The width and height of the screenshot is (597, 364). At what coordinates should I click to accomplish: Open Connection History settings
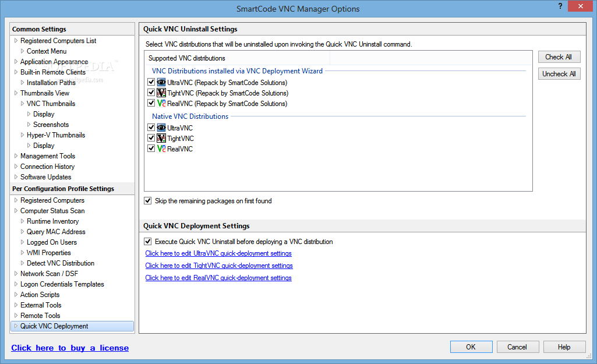pyautogui.click(x=48, y=167)
